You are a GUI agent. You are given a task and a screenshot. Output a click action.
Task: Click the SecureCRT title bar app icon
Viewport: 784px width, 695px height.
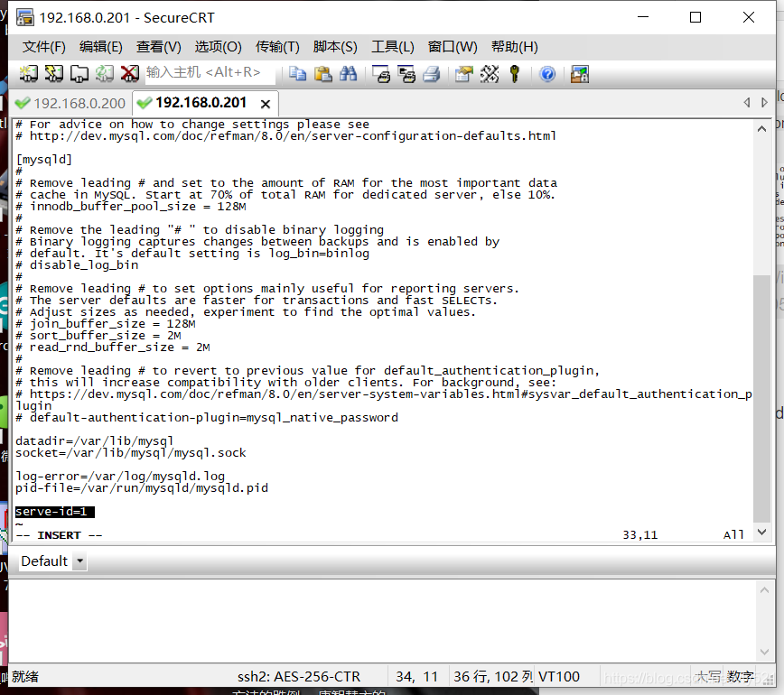25,17
